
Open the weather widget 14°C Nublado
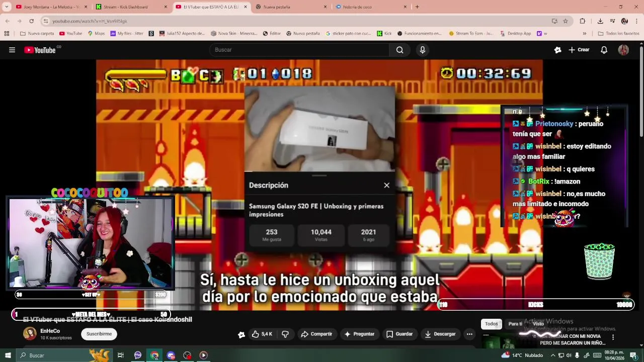coord(522,355)
